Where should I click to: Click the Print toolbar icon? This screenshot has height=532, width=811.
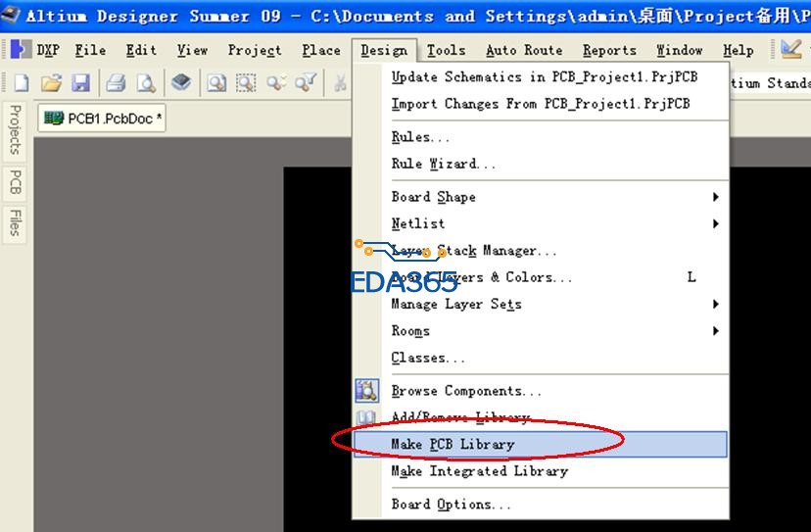(x=116, y=82)
